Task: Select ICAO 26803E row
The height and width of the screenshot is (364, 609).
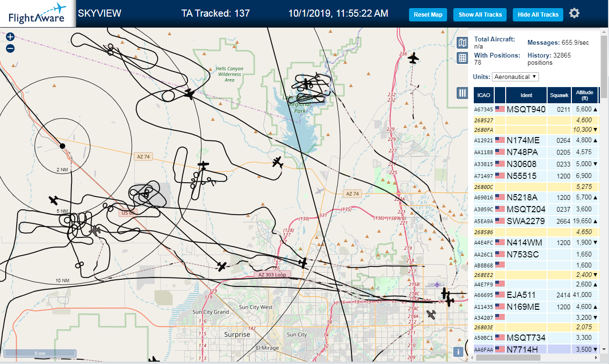Action: [536, 327]
